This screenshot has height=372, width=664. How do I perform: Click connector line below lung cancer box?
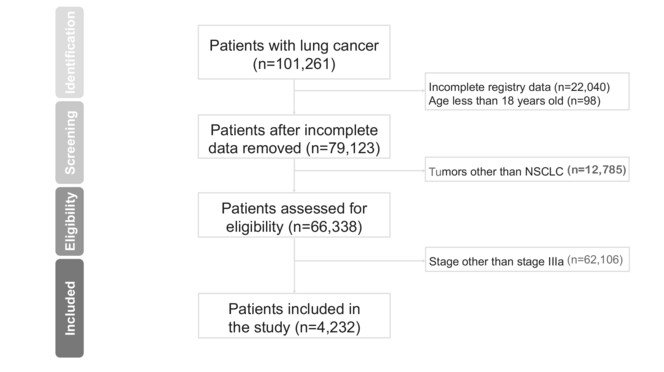(x=294, y=97)
